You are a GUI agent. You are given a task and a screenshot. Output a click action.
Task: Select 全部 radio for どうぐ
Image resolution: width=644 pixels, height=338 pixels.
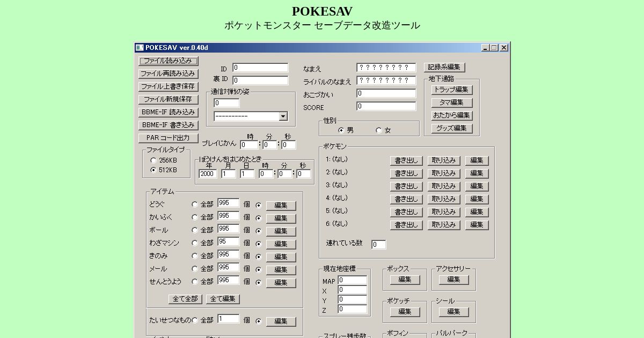click(x=195, y=204)
